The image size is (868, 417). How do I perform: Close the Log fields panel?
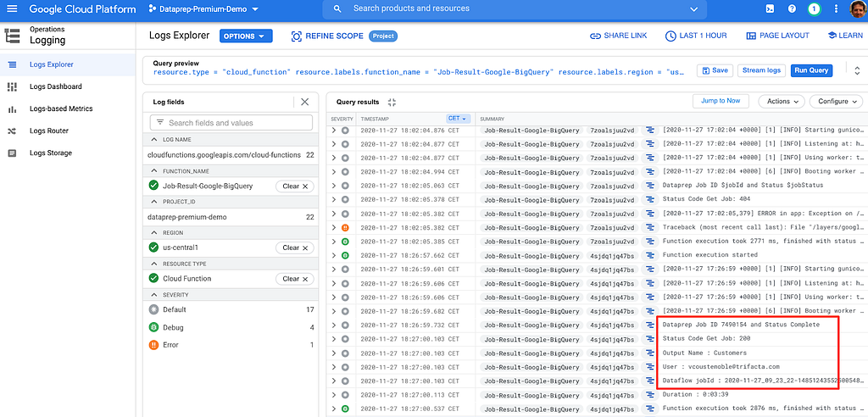tap(304, 102)
